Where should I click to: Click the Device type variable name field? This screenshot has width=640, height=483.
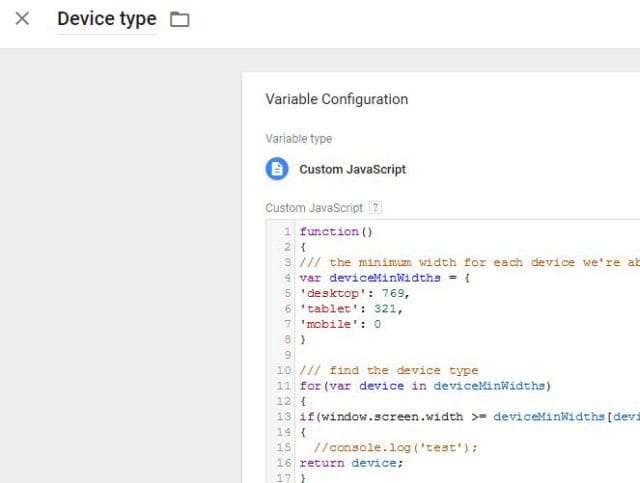click(x=107, y=19)
